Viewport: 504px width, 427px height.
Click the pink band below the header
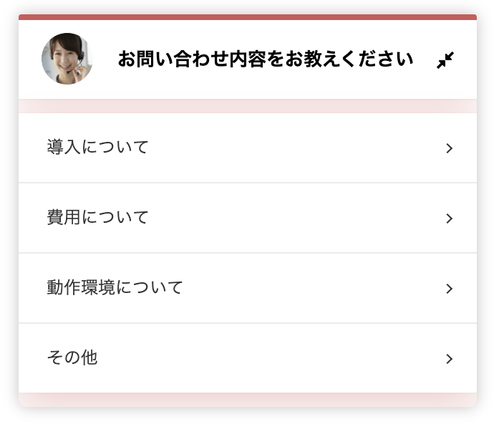[x=248, y=106]
